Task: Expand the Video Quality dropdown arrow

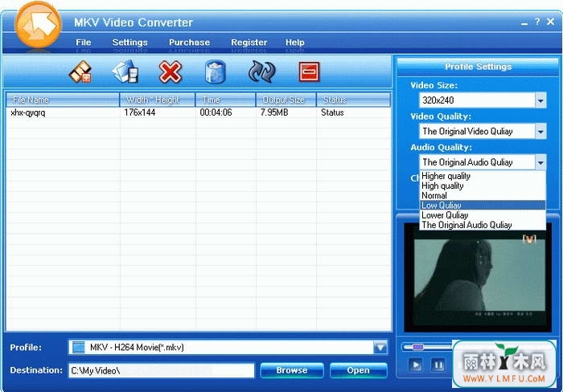Action: pyautogui.click(x=540, y=131)
